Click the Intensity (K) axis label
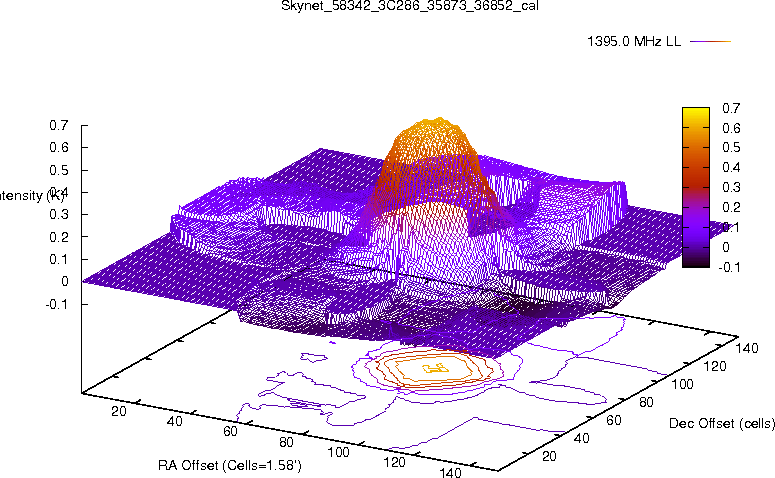Screen dimensions: 775x478 [31, 195]
